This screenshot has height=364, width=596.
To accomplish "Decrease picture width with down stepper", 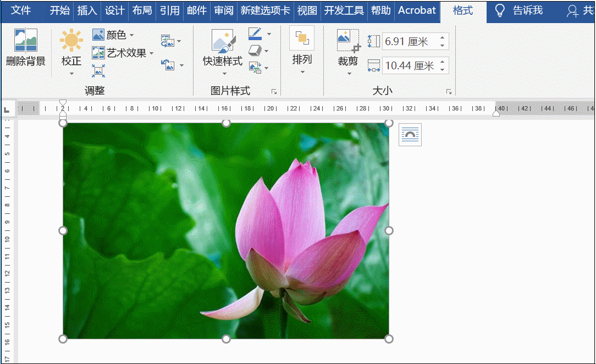I will (x=443, y=69).
